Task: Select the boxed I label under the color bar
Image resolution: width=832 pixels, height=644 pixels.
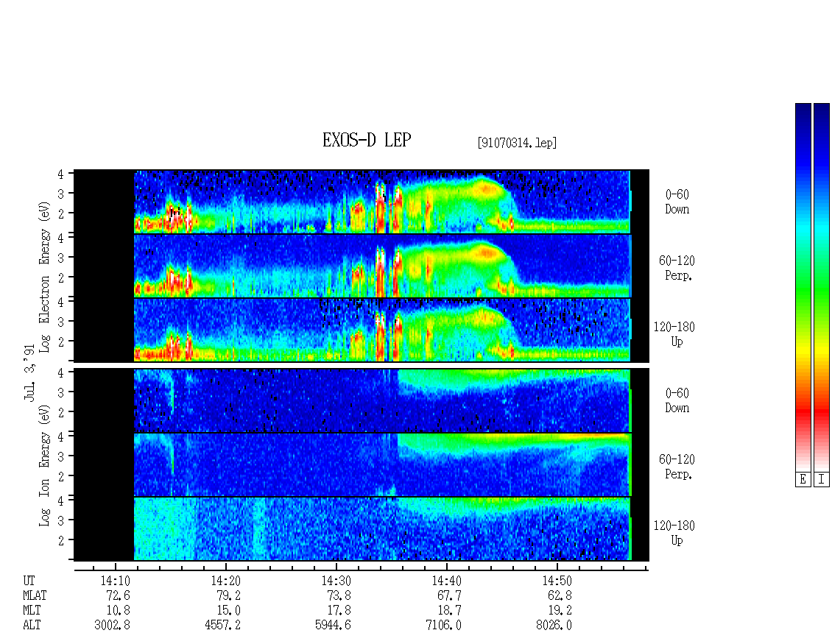Action: [x=822, y=480]
